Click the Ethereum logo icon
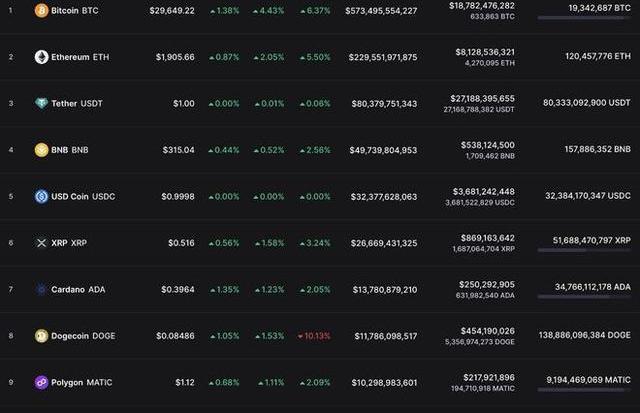 (41, 57)
